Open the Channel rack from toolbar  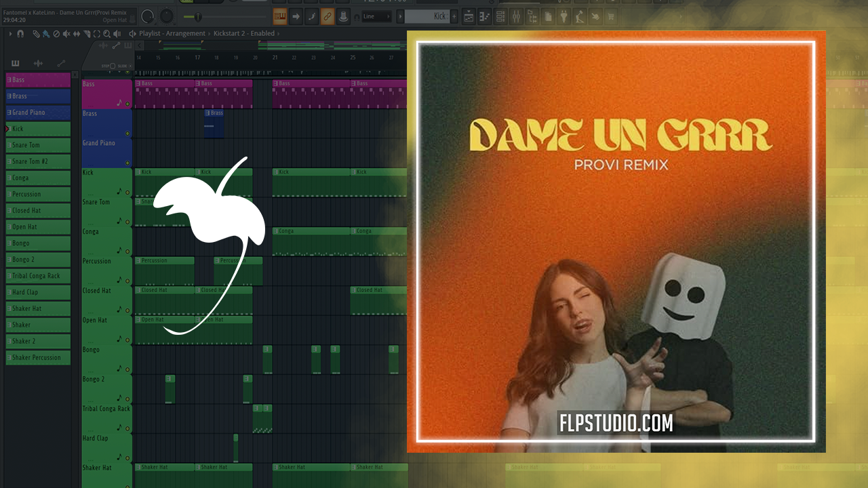pos(500,16)
